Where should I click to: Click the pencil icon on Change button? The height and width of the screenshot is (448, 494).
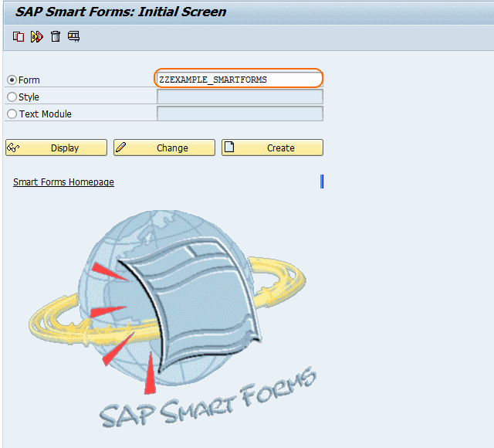[121, 148]
